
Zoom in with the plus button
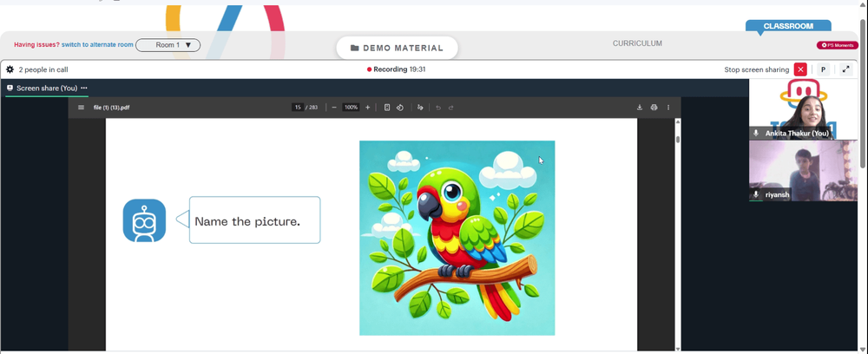pyautogui.click(x=367, y=108)
